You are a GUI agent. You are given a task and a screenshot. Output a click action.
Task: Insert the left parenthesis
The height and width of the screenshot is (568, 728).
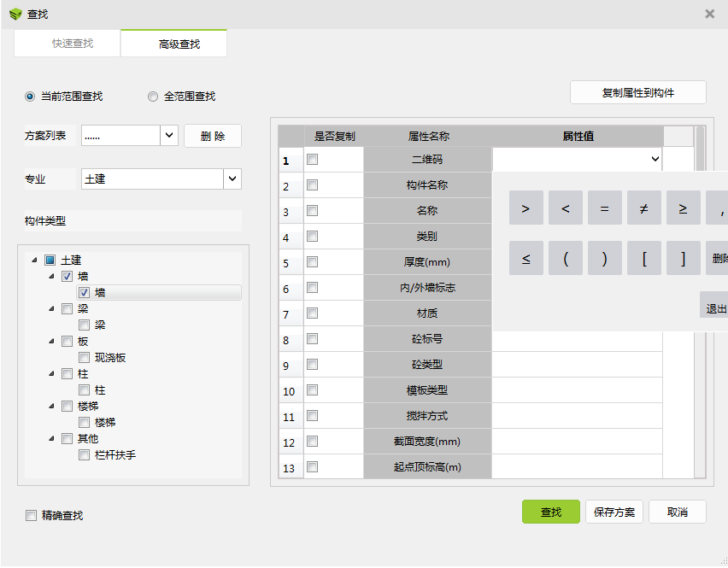click(x=566, y=258)
